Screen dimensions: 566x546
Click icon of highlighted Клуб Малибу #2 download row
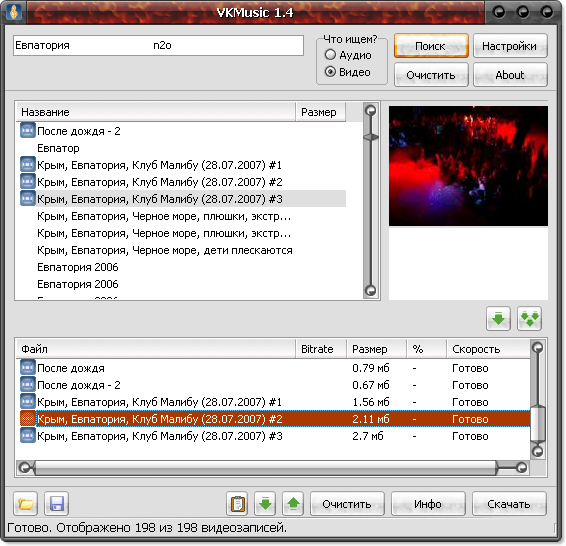coord(27,418)
